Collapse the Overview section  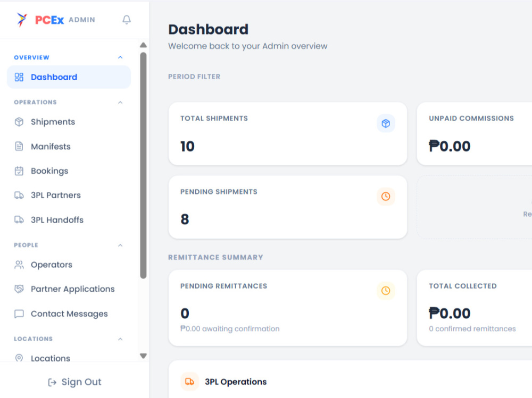120,57
